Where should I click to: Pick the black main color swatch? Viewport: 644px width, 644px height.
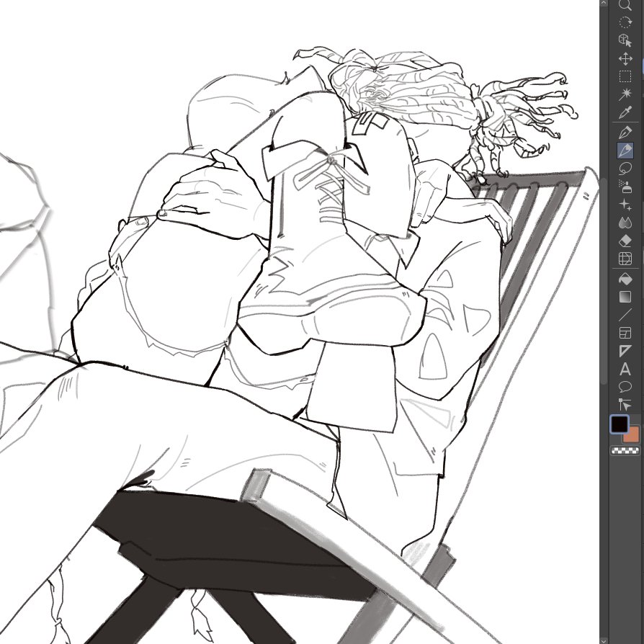(x=620, y=424)
